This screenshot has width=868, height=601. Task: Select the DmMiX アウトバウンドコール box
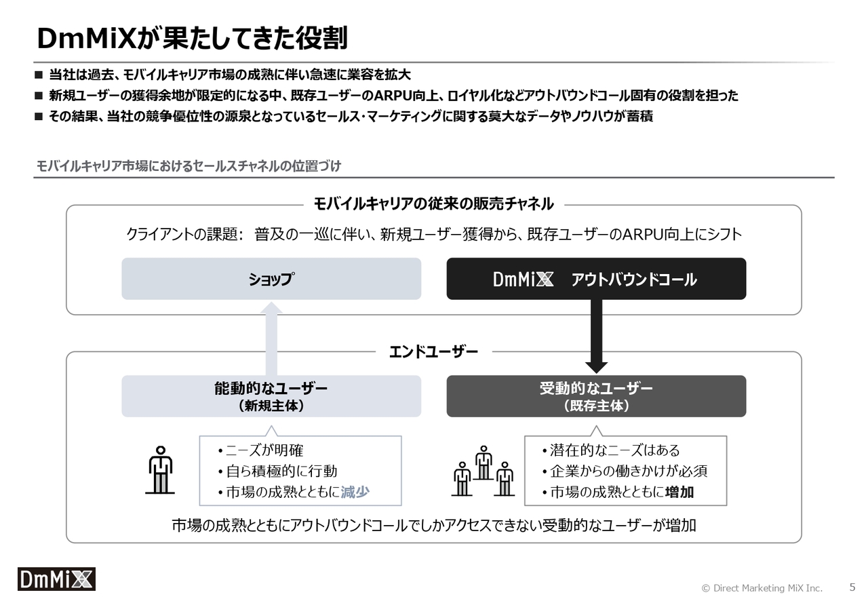[x=596, y=279]
